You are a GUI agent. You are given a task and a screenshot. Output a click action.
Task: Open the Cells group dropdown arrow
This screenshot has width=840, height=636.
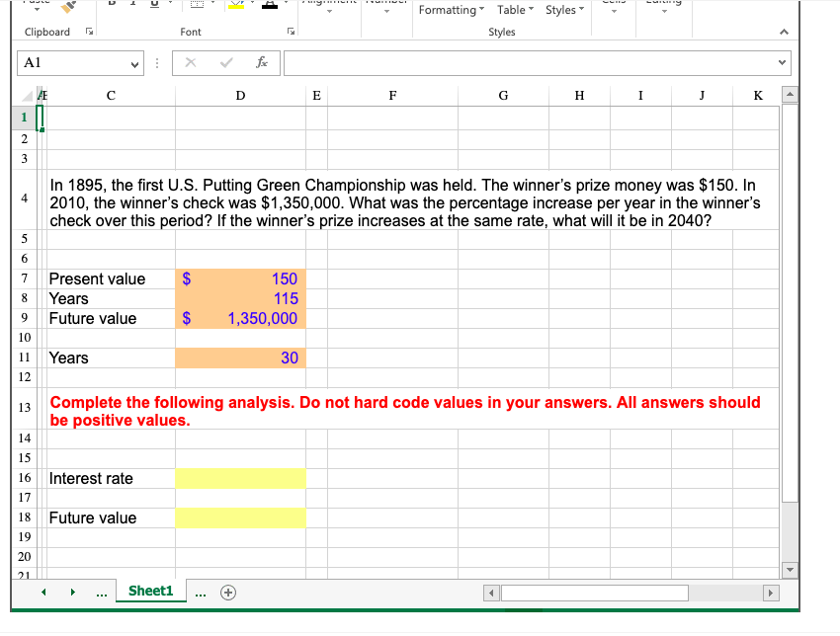coord(614,11)
